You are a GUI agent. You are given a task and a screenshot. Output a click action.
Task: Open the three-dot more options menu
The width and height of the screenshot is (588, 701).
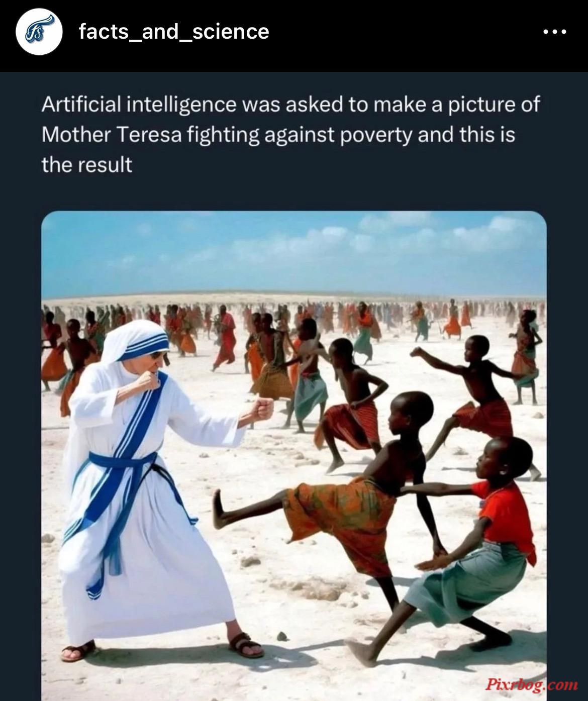[x=555, y=32]
